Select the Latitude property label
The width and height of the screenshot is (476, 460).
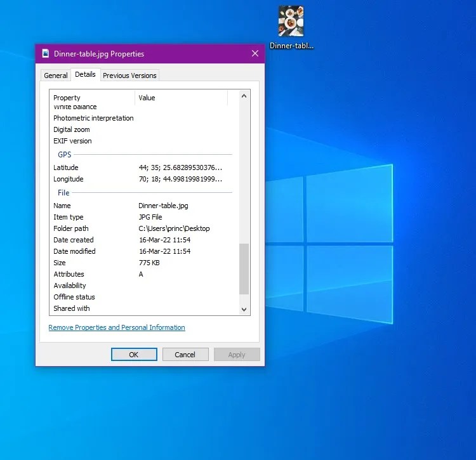(x=66, y=168)
